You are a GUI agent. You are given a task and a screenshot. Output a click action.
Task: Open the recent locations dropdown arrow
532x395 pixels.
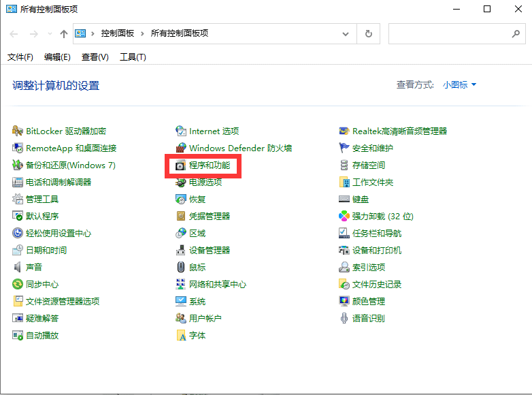(x=50, y=33)
